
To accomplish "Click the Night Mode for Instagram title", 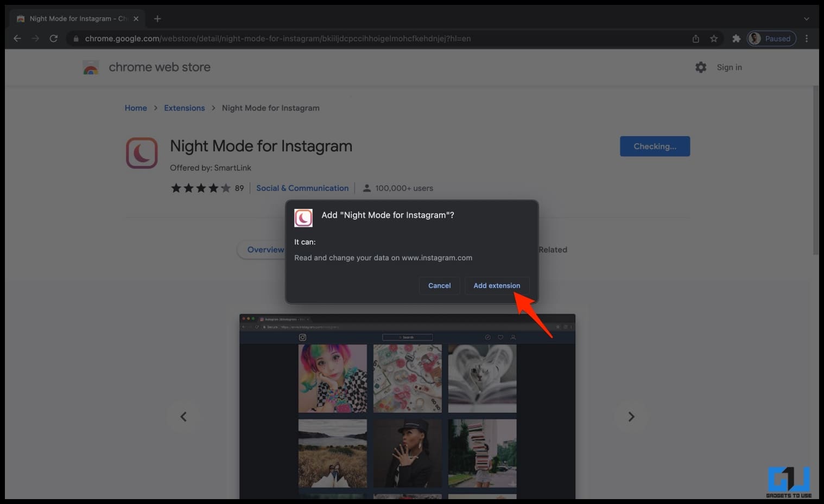I will (261, 146).
